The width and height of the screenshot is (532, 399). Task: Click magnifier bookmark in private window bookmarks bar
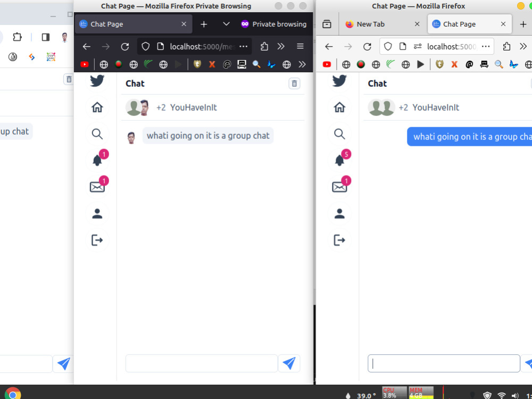point(256,64)
